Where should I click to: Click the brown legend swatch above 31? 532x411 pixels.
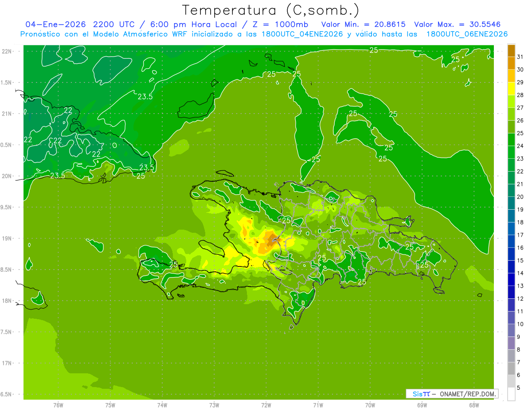pos(511,51)
